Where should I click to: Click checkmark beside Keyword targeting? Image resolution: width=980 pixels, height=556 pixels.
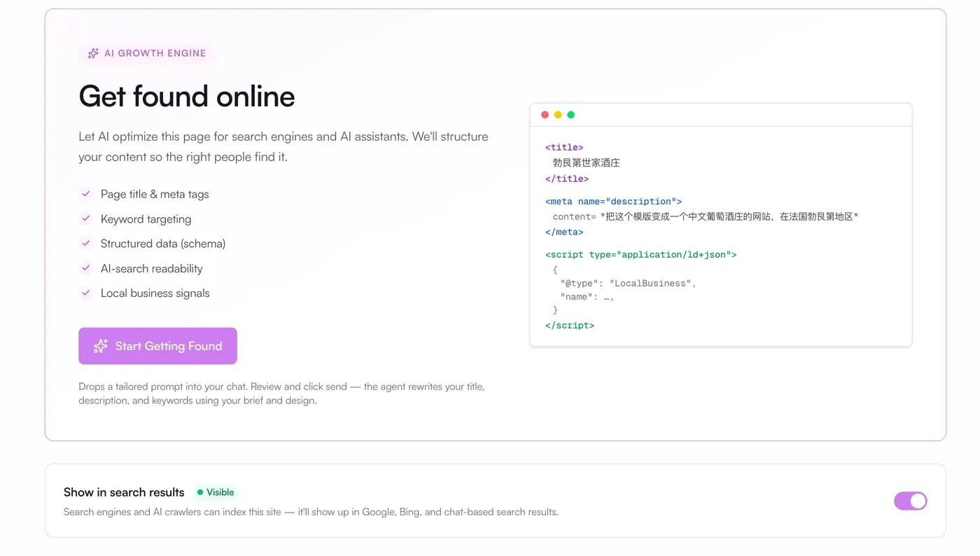(85, 218)
